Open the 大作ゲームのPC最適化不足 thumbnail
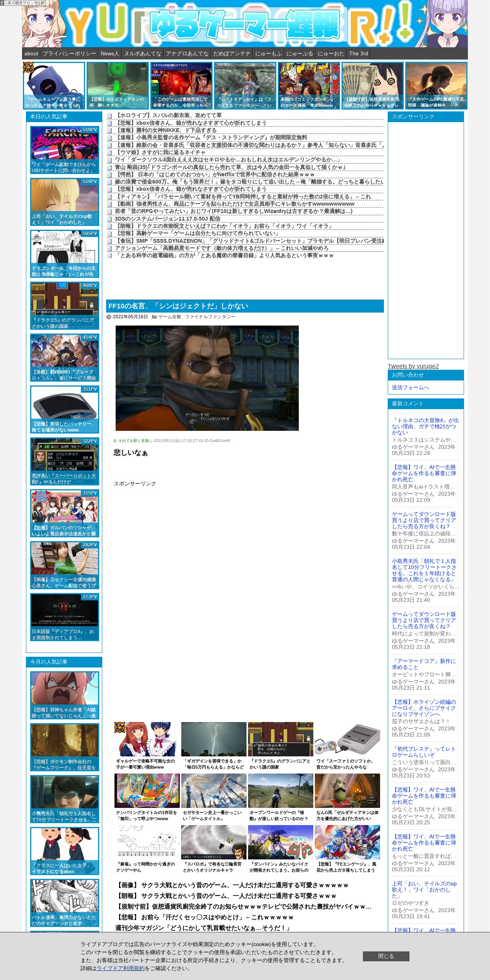Screen dimensions: 490x980 (436, 86)
